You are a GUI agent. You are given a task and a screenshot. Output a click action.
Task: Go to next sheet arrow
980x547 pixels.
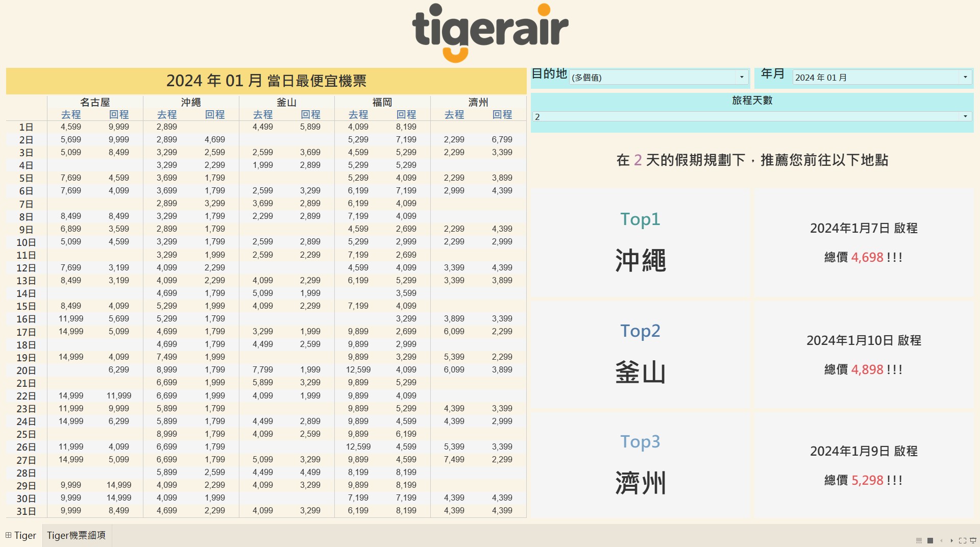pos(951,540)
